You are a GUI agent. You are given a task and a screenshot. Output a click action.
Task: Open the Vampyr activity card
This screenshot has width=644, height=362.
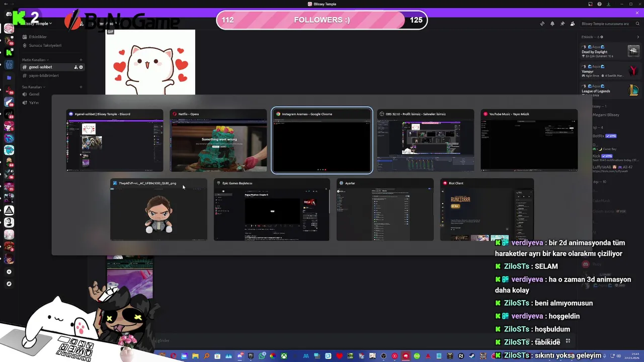[610, 71]
